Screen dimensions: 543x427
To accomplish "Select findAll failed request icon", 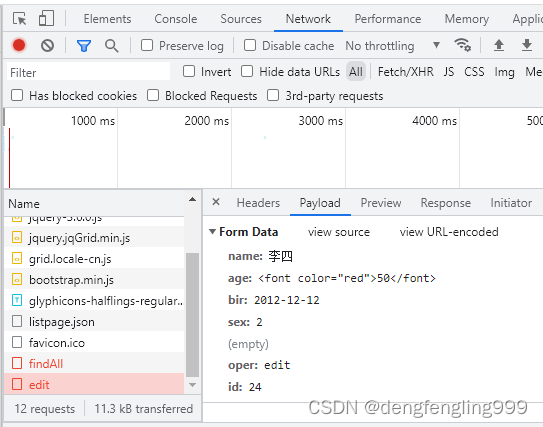I will [17, 363].
